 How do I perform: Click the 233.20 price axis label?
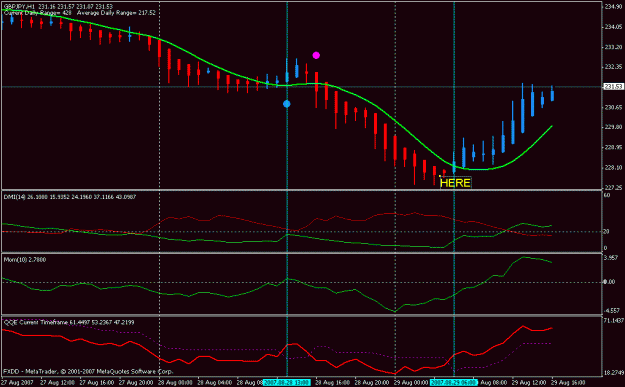pos(613,47)
